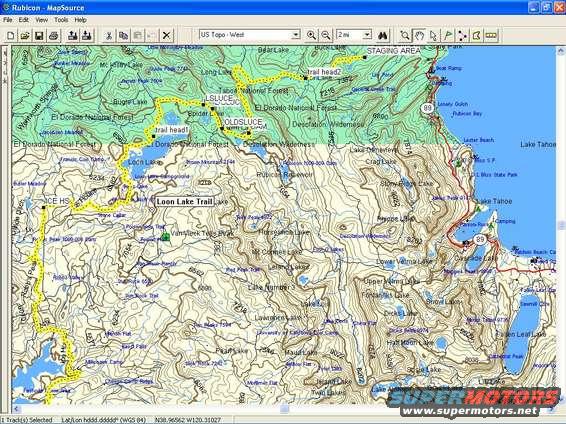This screenshot has width=566, height=424.
Task: Click the Zoom Out magnifier icon
Action: point(326,35)
